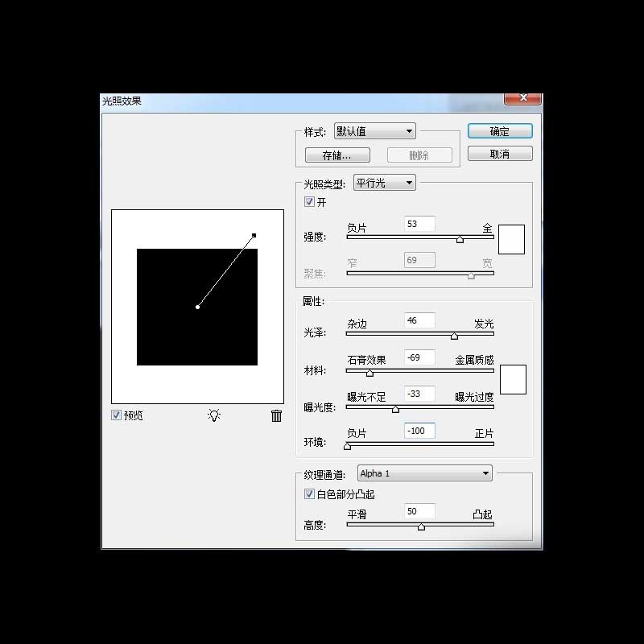Click the light bulb icon to add a light
The image size is (644, 644).
click(214, 415)
